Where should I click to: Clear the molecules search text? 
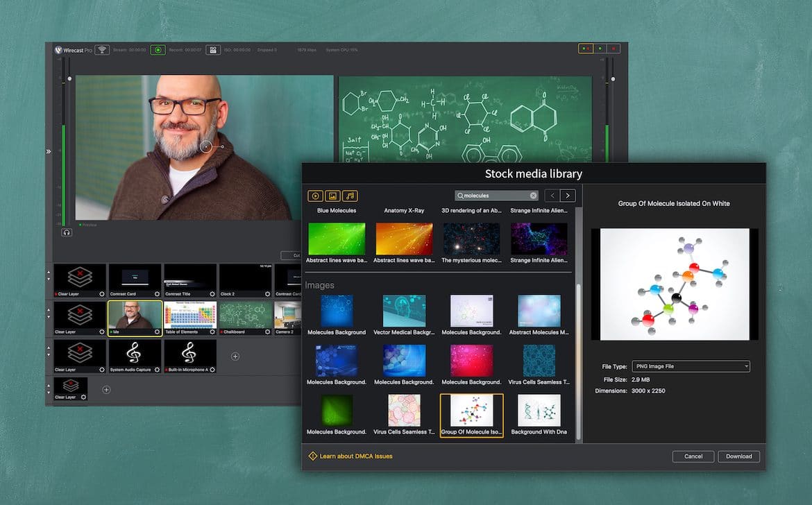533,196
